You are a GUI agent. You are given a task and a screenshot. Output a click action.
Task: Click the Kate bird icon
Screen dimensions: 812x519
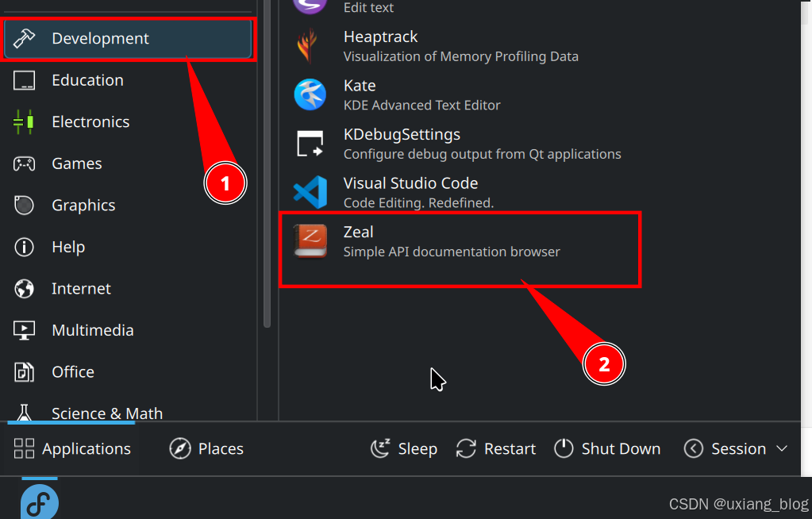point(310,94)
